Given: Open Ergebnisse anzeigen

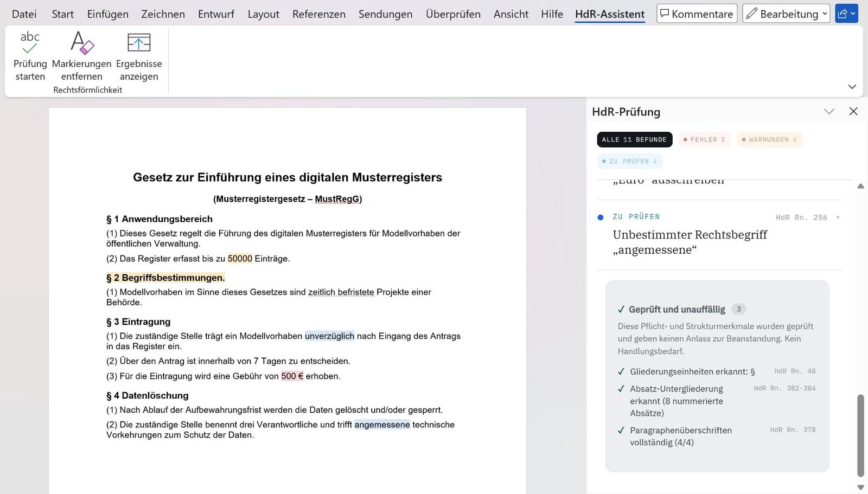Looking at the screenshot, I should 139,56.
